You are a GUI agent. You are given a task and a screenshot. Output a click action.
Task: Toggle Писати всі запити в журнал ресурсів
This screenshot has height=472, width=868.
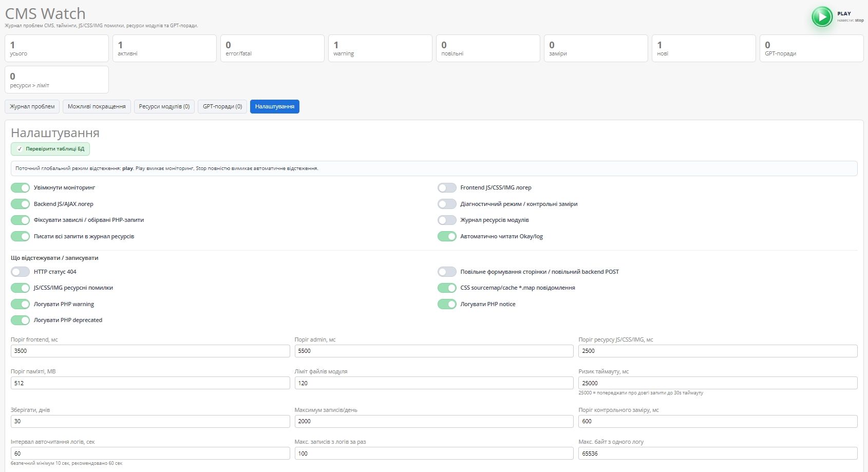[21, 236]
